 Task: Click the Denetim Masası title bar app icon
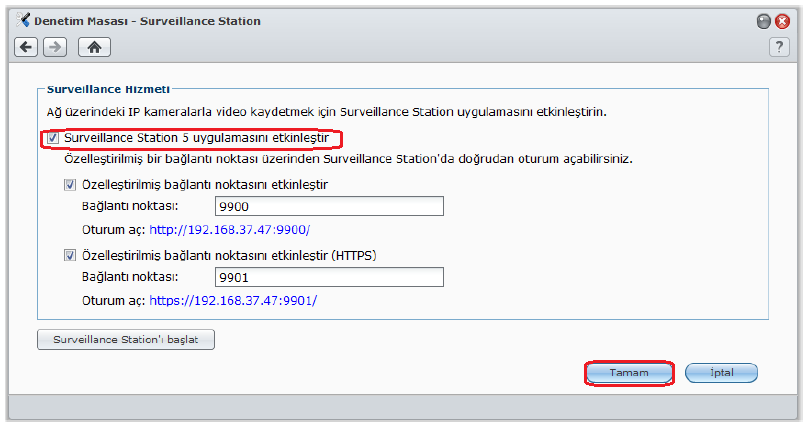(x=21, y=20)
